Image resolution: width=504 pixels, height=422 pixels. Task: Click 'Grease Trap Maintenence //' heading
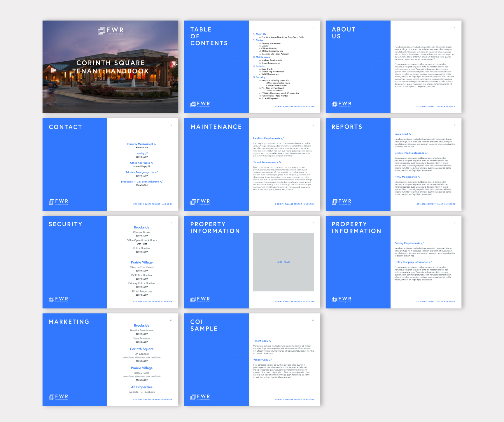click(411, 153)
